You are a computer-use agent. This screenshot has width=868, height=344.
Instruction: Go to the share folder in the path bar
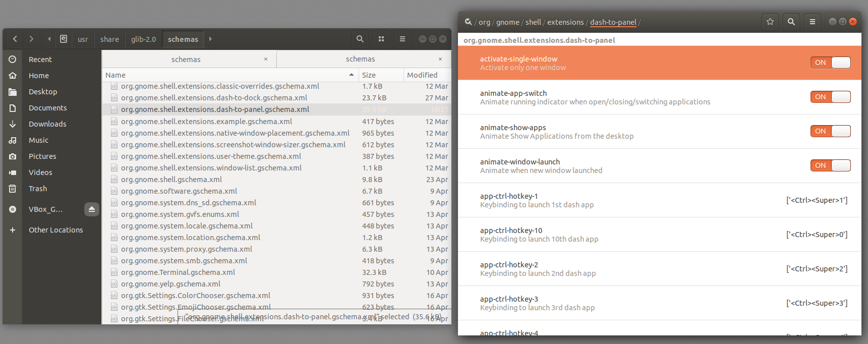click(x=109, y=39)
